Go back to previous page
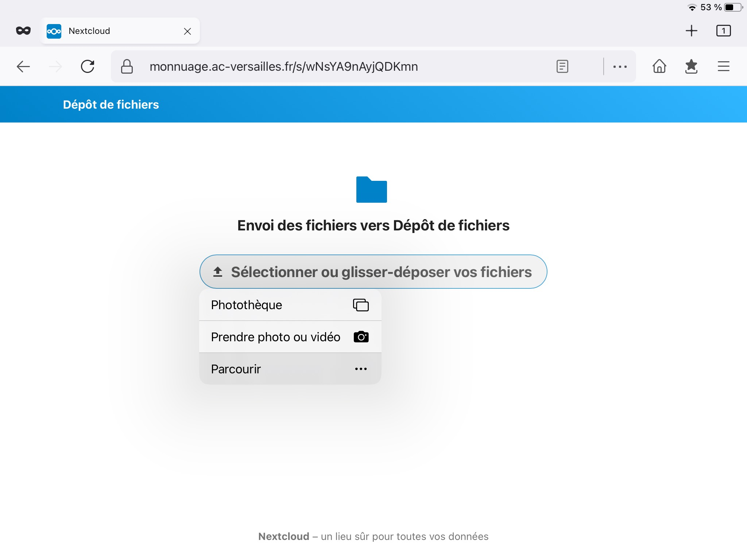Image resolution: width=747 pixels, height=560 pixels. click(x=23, y=67)
